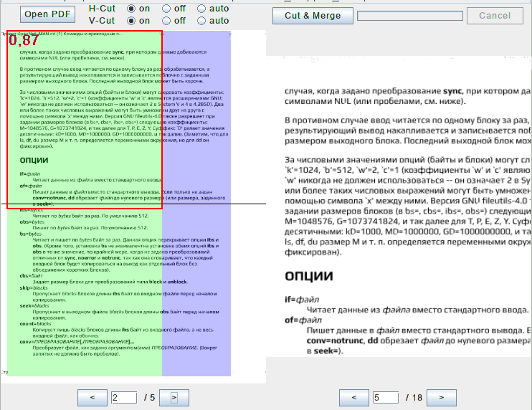The image size is (532, 410).
Task: Click 'if=файл' in output preview
Action: [x=302, y=300]
